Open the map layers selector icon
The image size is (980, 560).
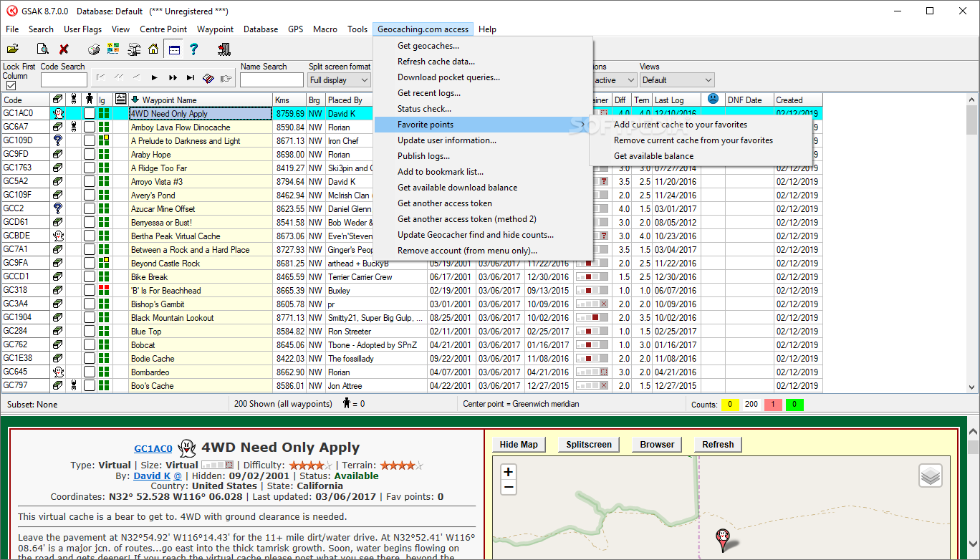[931, 475]
